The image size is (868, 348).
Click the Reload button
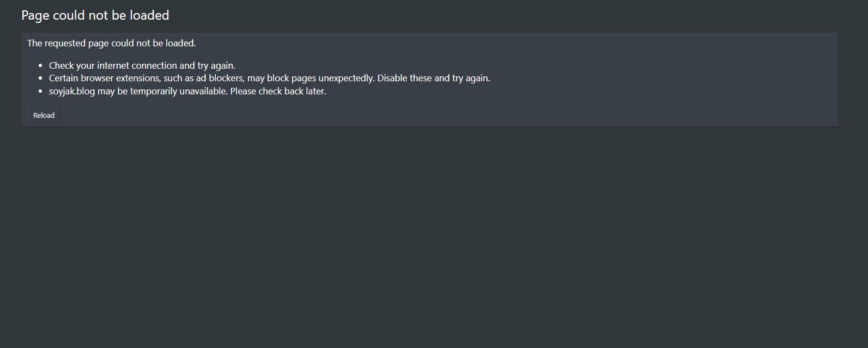(x=44, y=115)
